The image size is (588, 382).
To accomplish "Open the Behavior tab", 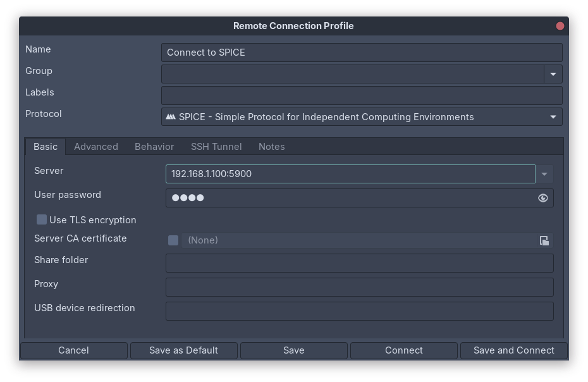I will (x=154, y=147).
